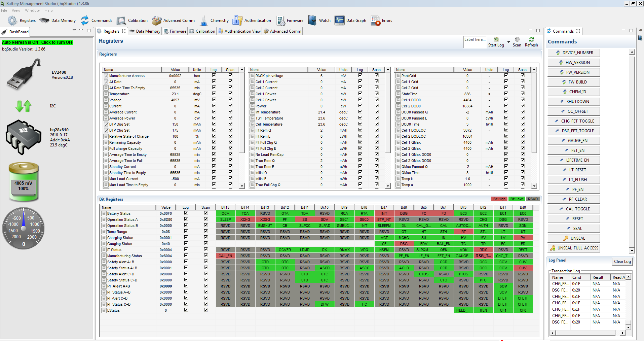Toggle Log checkbox for Gauging Status
This screenshot has width=644, height=341.
click(x=186, y=243)
